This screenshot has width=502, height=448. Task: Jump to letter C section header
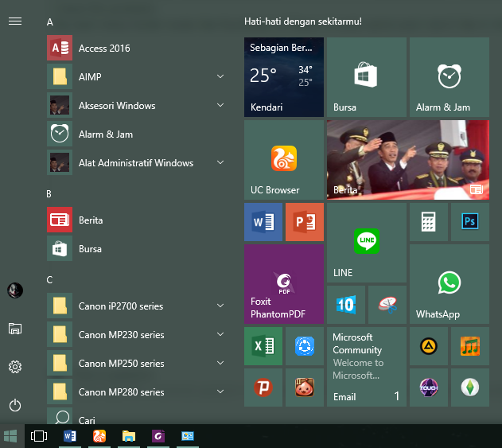coord(49,280)
